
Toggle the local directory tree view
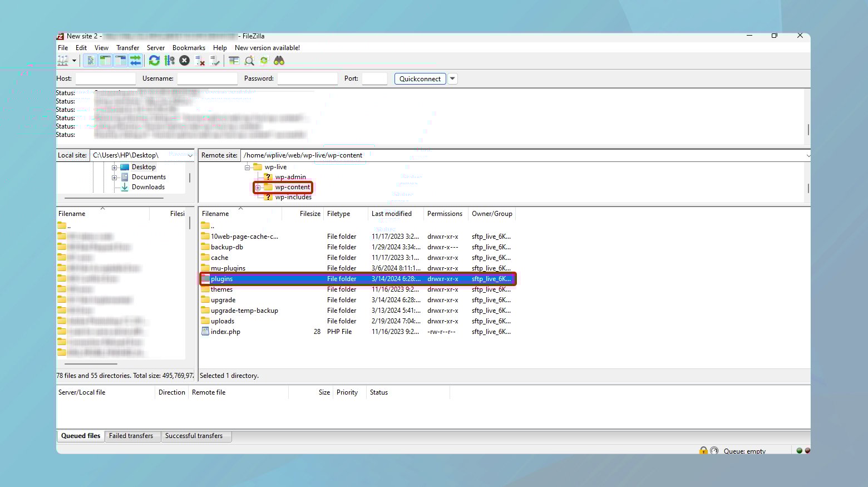pyautogui.click(x=105, y=61)
